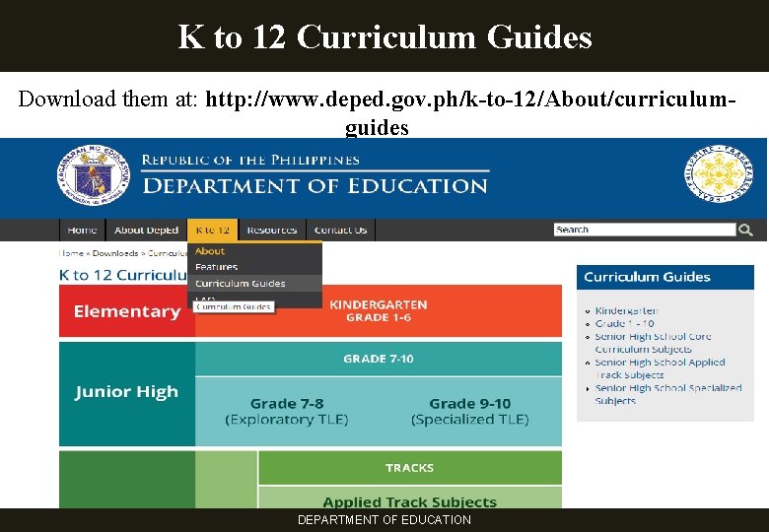This screenshot has height=532, width=769.
Task: Open Senior High School Core Curriculum Subjects link
Action: pyautogui.click(x=653, y=343)
